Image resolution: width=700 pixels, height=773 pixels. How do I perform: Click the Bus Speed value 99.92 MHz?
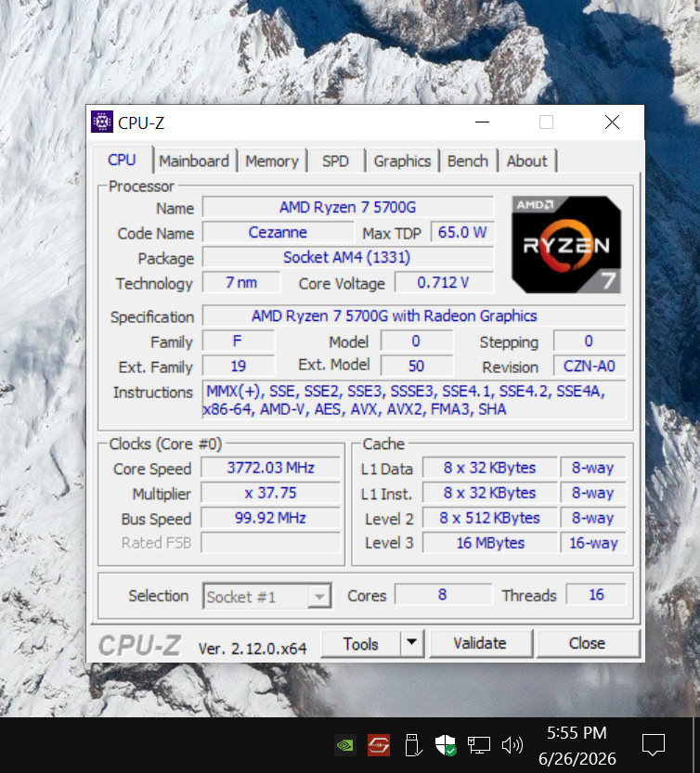pos(270,518)
